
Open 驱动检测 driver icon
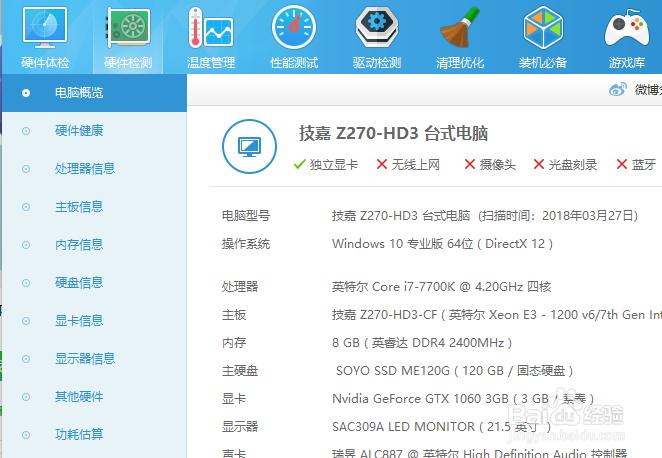point(377,27)
